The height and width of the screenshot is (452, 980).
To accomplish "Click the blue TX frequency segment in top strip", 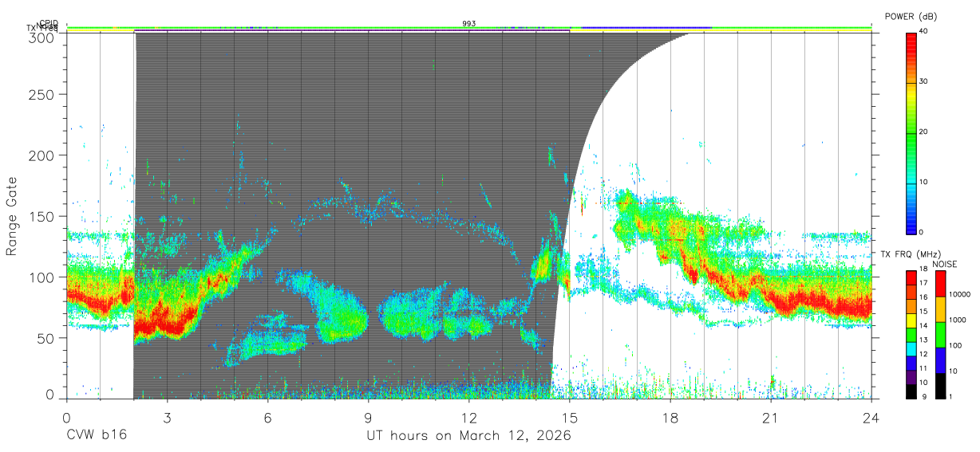I will point(646,28).
